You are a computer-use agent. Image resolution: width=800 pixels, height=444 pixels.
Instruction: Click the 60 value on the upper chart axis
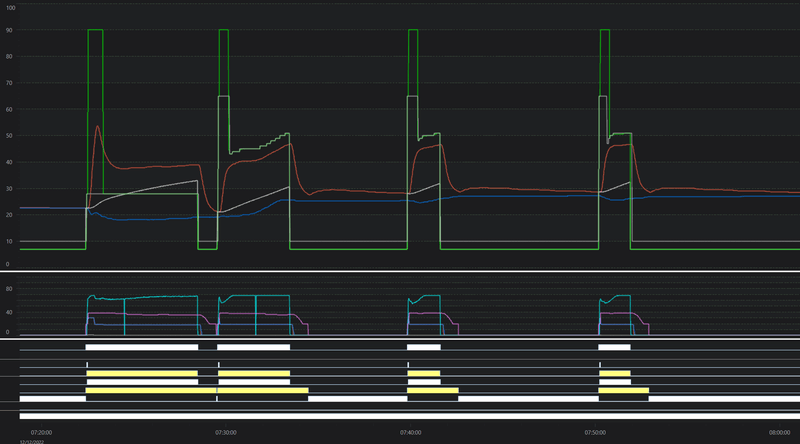point(9,110)
